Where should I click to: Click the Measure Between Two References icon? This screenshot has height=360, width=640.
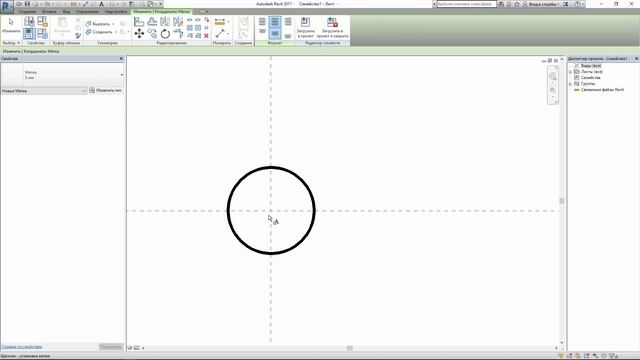coord(220,33)
